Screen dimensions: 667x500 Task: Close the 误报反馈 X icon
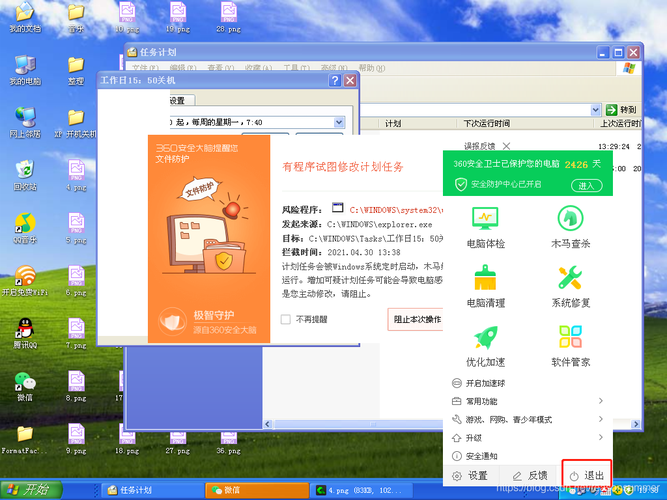coord(506,146)
